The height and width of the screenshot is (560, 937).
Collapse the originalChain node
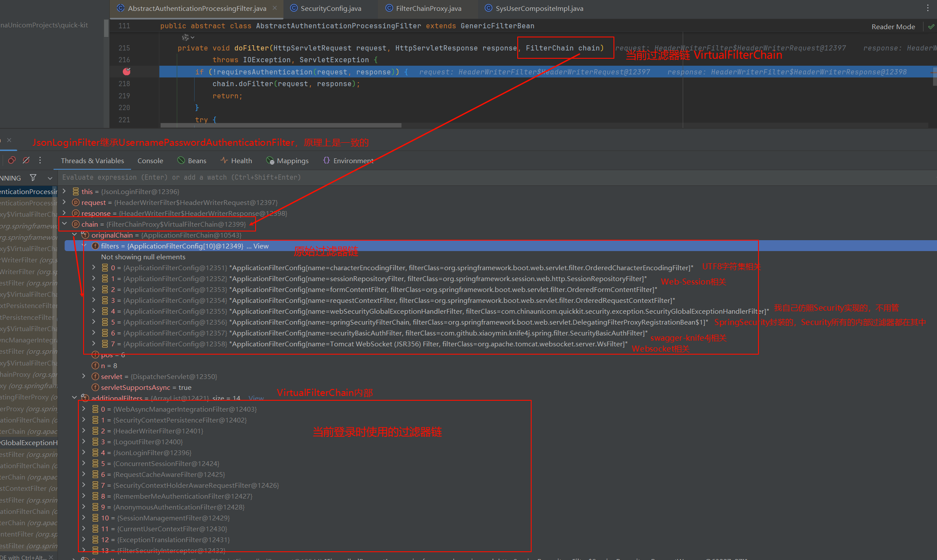tap(74, 235)
